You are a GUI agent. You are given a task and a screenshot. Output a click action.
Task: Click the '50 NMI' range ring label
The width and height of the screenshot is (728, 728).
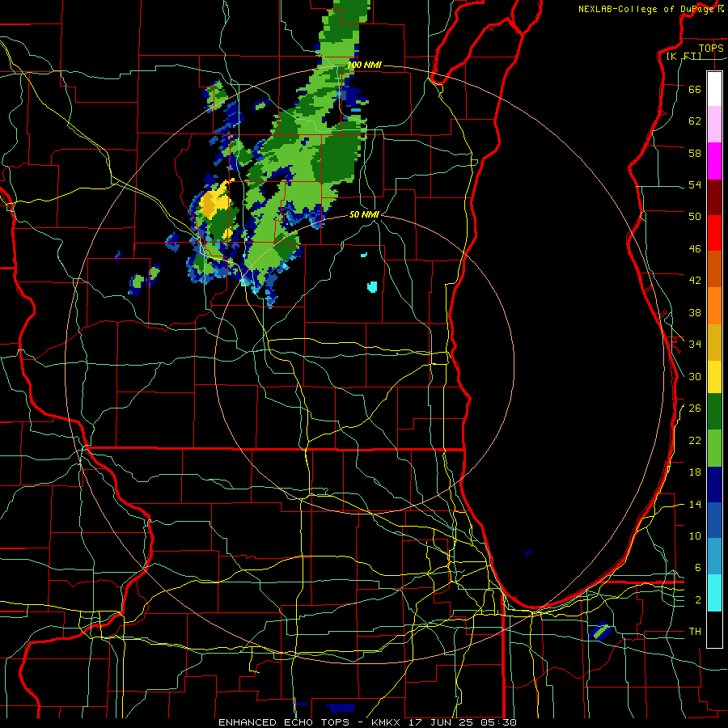point(365,214)
